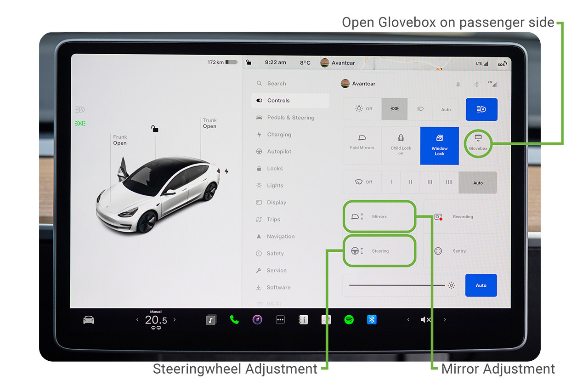Tap the SOS icon in the top bar
588x392 pixels.
coord(502,64)
